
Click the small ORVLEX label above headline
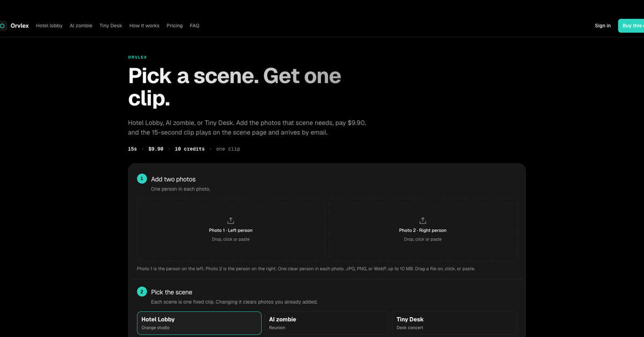pos(137,57)
